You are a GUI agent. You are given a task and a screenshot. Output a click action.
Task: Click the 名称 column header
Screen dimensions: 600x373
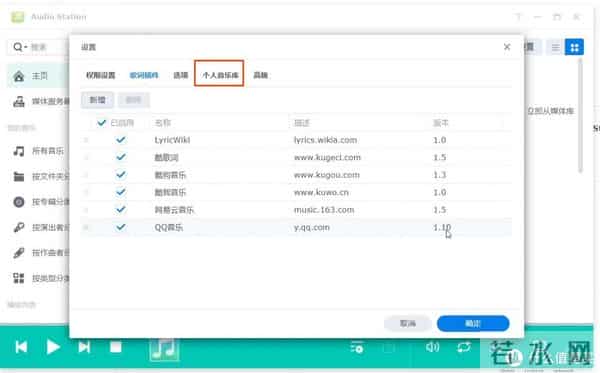click(163, 123)
